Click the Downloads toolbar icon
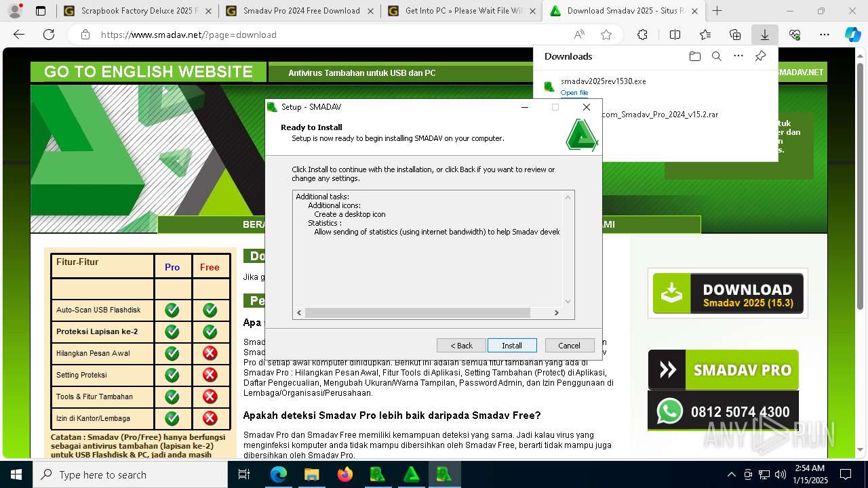The width and height of the screenshot is (868, 488). click(x=764, y=35)
